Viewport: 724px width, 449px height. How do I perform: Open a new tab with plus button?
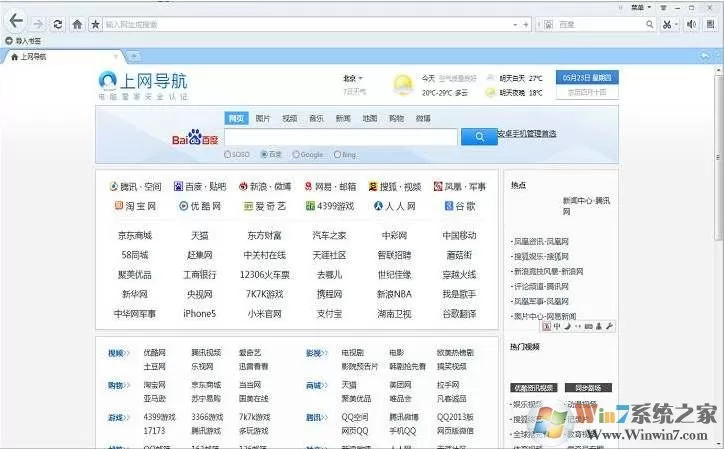(x=133, y=56)
